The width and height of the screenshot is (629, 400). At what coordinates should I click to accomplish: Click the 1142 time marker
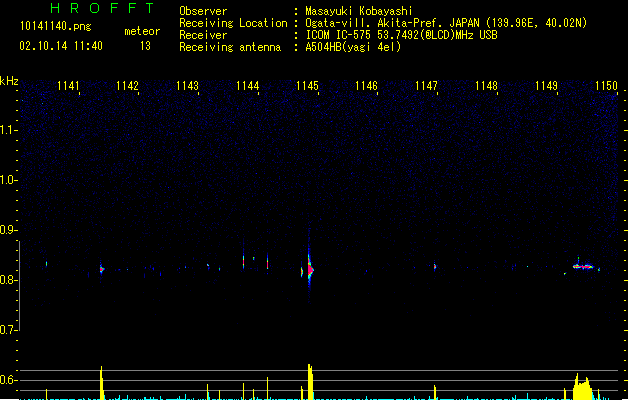(127, 86)
